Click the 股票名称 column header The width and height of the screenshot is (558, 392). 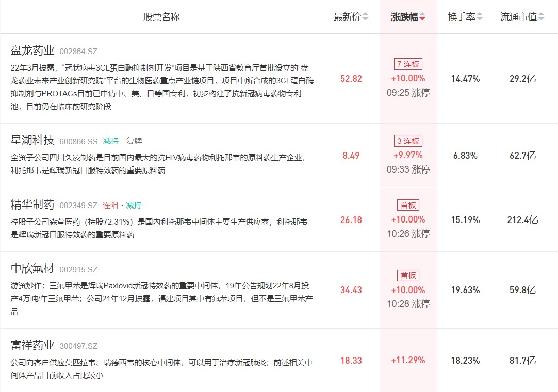click(x=161, y=17)
